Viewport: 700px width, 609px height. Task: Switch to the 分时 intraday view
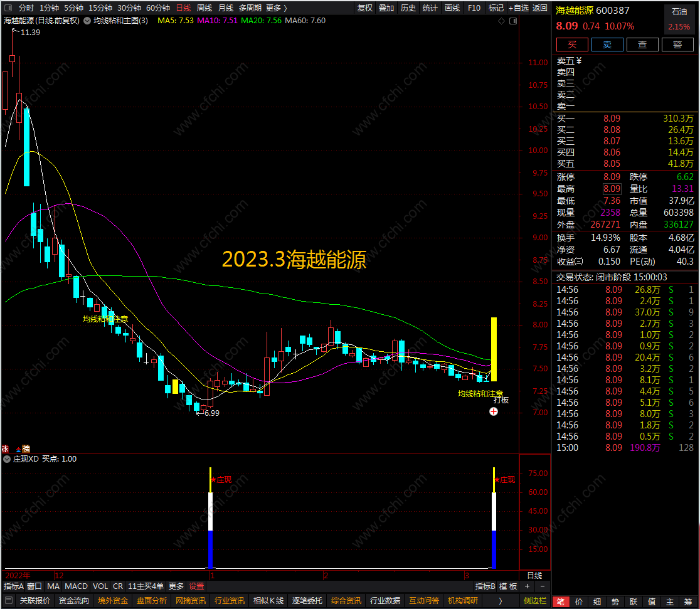coord(26,8)
